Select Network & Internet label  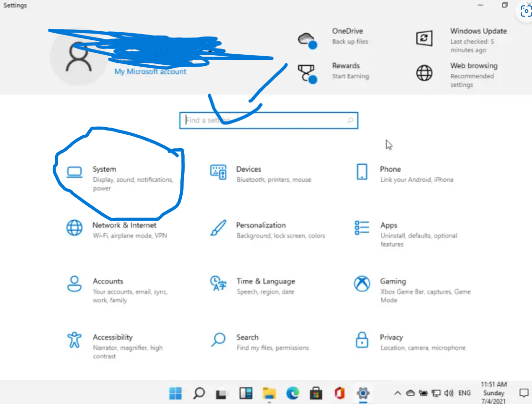(x=125, y=225)
